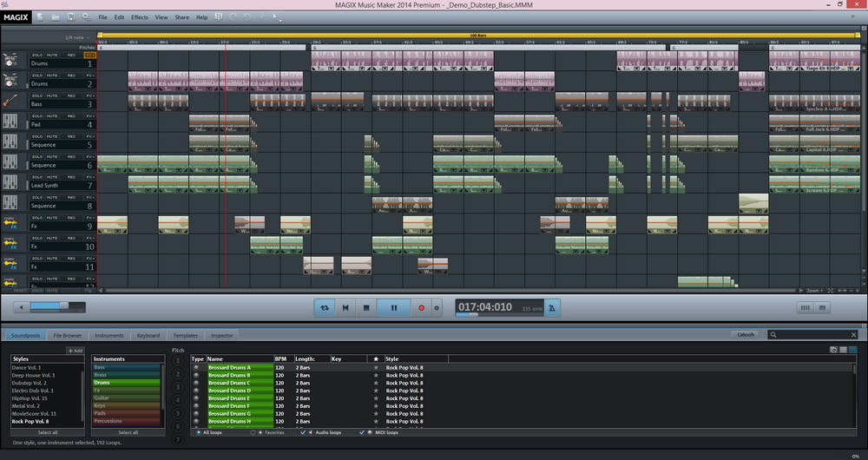The image size is (868, 460).
Task: Select the All loops radio button
Action: 199,432
